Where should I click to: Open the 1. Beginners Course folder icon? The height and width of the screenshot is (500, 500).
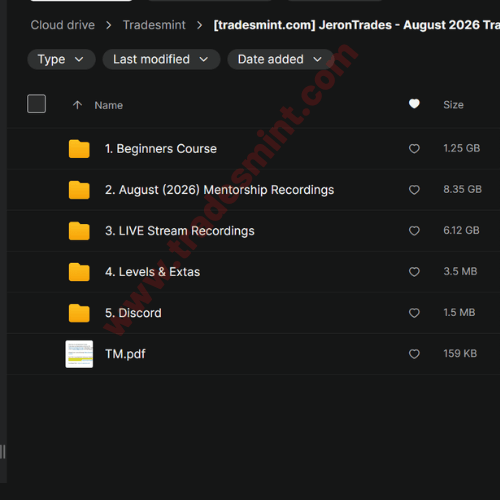point(79,149)
